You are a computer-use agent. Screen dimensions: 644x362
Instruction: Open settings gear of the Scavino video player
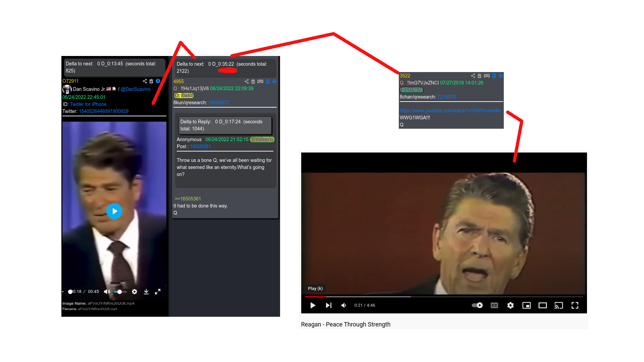pos(135,292)
